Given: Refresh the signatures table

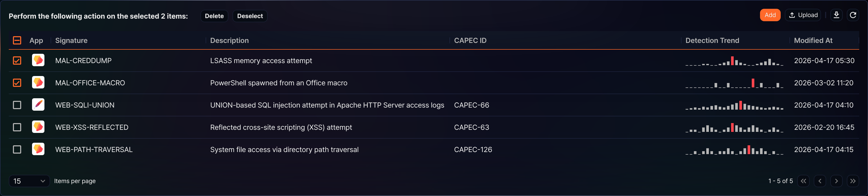Looking at the screenshot, I should click(x=853, y=15).
